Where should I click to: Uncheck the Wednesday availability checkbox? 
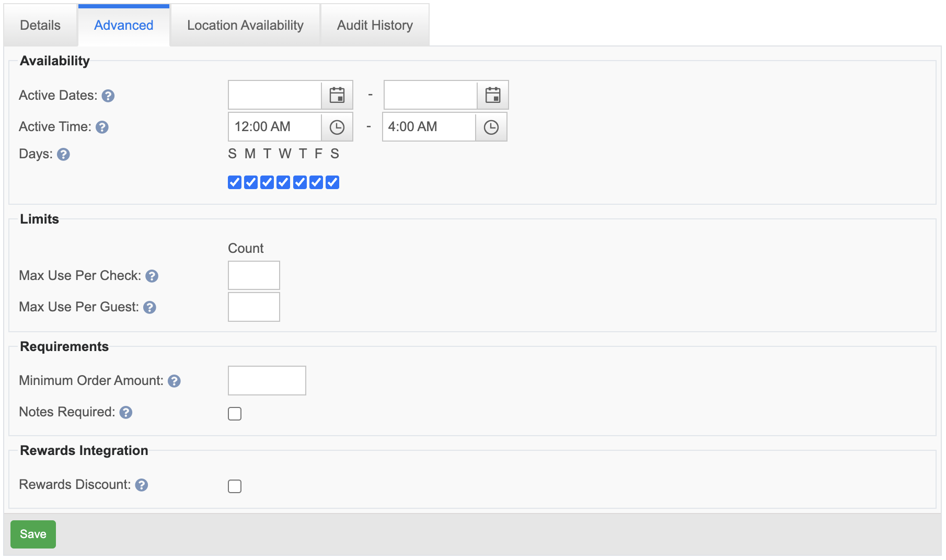[x=283, y=182]
